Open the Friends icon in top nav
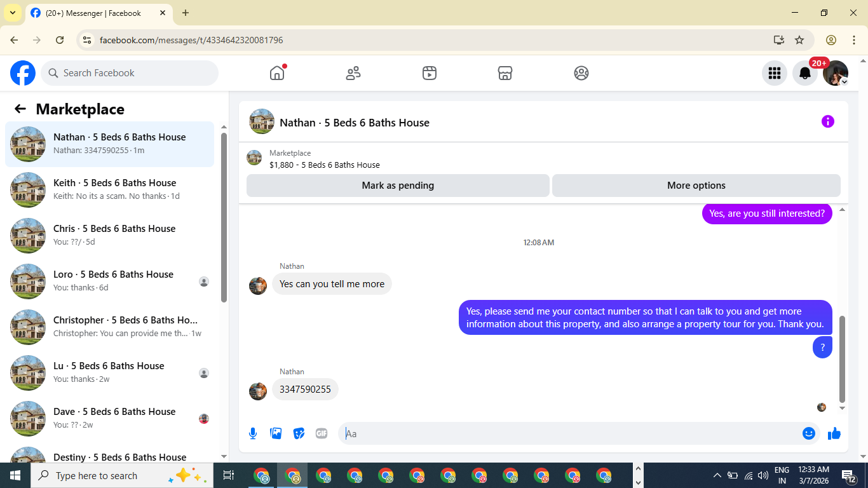The width and height of the screenshot is (868, 488). point(353,73)
